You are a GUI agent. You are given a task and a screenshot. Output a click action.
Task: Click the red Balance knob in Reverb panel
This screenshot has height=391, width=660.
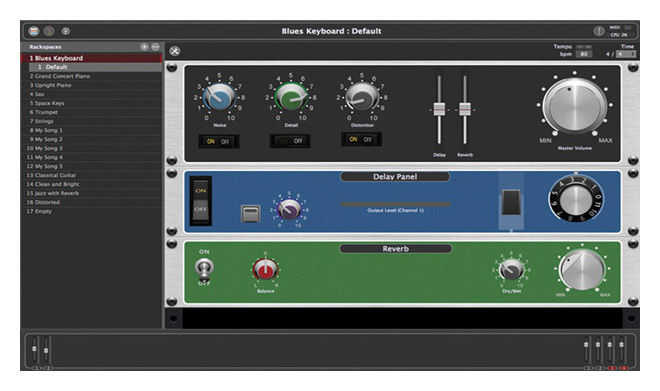(265, 269)
